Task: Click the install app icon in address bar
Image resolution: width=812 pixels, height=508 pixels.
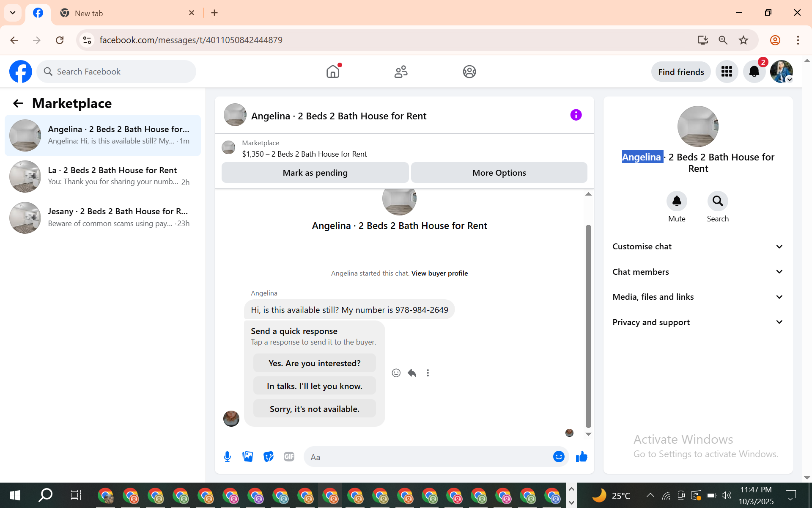Action: click(x=703, y=40)
